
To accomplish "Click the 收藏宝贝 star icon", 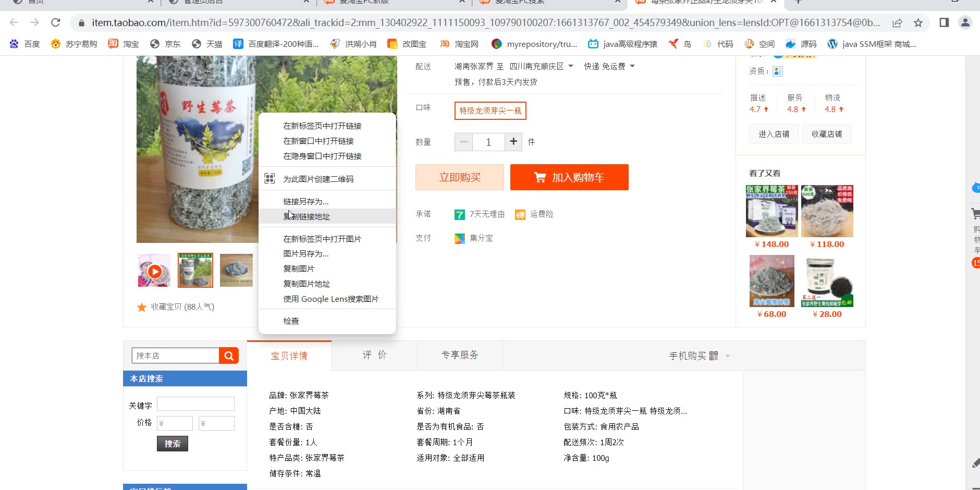I will point(141,307).
